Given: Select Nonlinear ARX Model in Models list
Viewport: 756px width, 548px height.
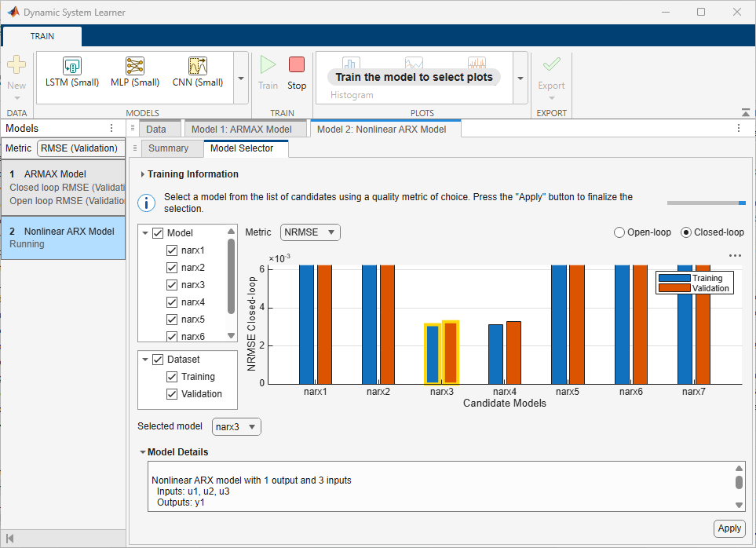Looking at the screenshot, I should click(63, 238).
